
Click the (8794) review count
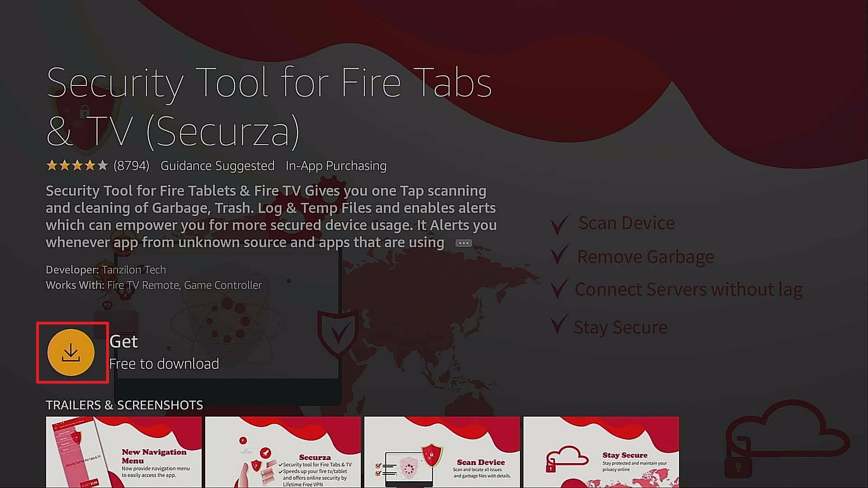pos(131,166)
